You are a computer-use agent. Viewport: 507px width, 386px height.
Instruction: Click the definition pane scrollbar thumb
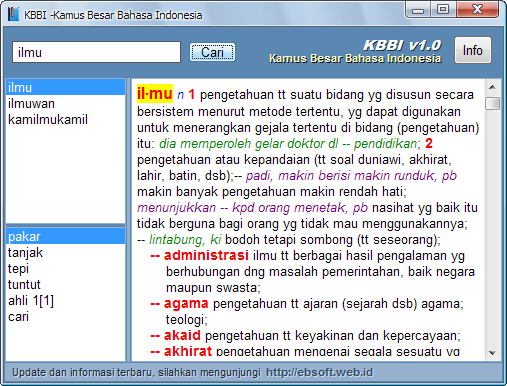click(492, 103)
